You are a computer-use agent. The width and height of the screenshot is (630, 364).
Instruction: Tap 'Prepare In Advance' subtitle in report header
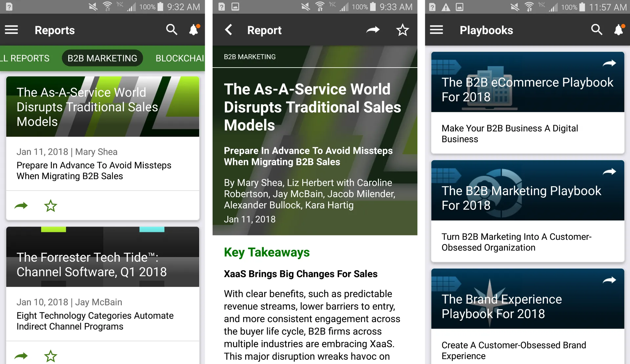pos(308,156)
